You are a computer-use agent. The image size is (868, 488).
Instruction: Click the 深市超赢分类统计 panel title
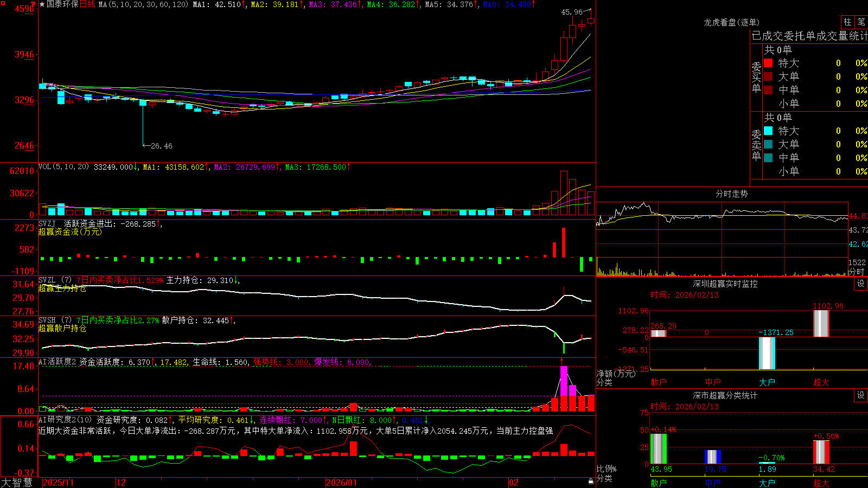pos(725,395)
